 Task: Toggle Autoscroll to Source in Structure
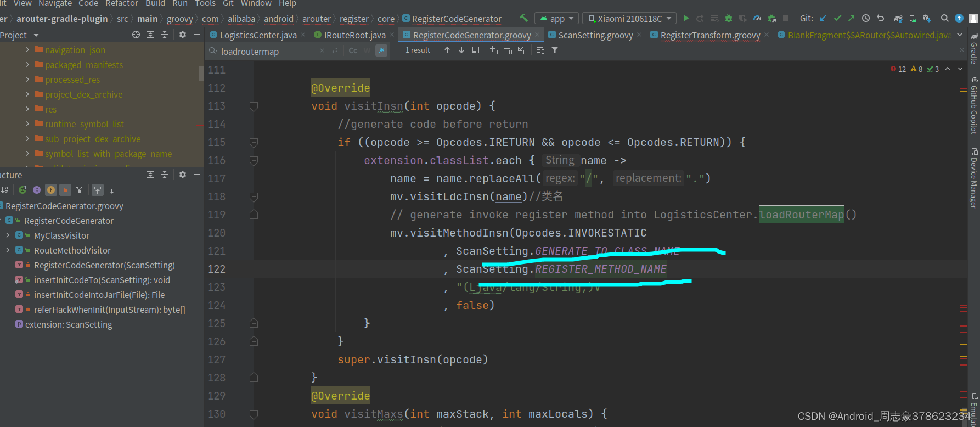[98, 190]
